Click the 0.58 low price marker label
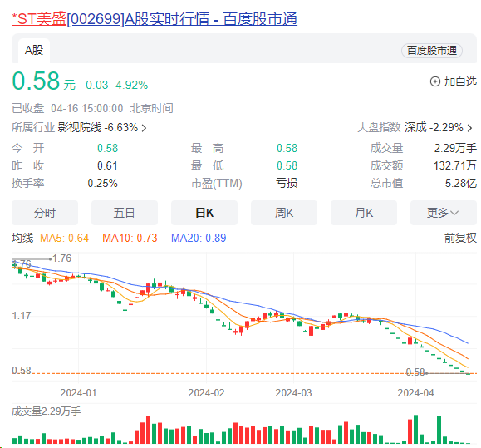 (415, 372)
